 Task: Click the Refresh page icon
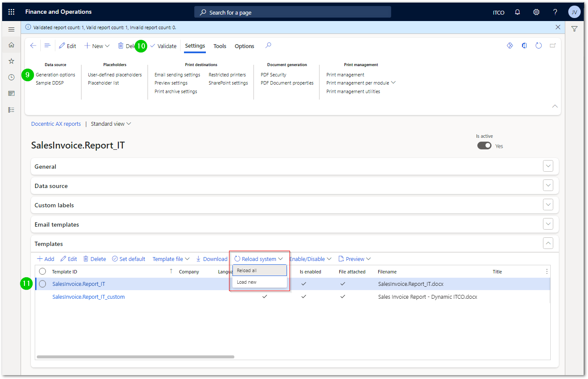(539, 45)
